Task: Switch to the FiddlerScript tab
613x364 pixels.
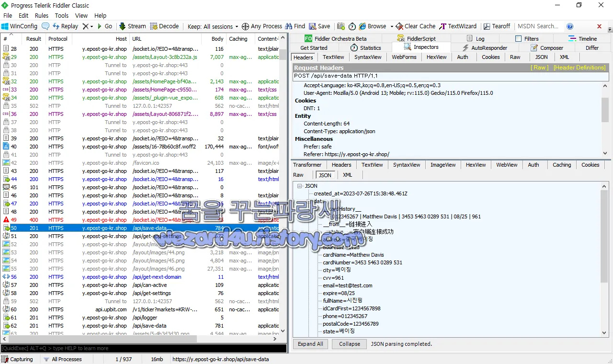Action: coord(416,39)
